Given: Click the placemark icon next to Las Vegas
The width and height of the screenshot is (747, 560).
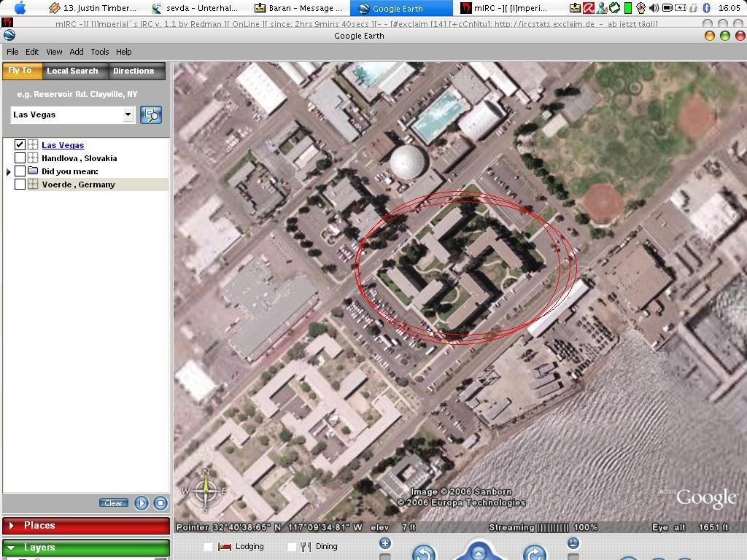Looking at the screenshot, I should click(x=33, y=145).
